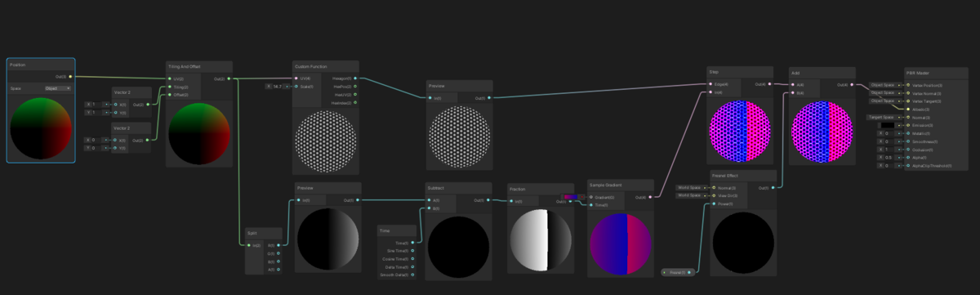Viewport: 980px width, 295px height.
Task: Click Out(4) port on Sample Gradient node
Action: coord(651,197)
